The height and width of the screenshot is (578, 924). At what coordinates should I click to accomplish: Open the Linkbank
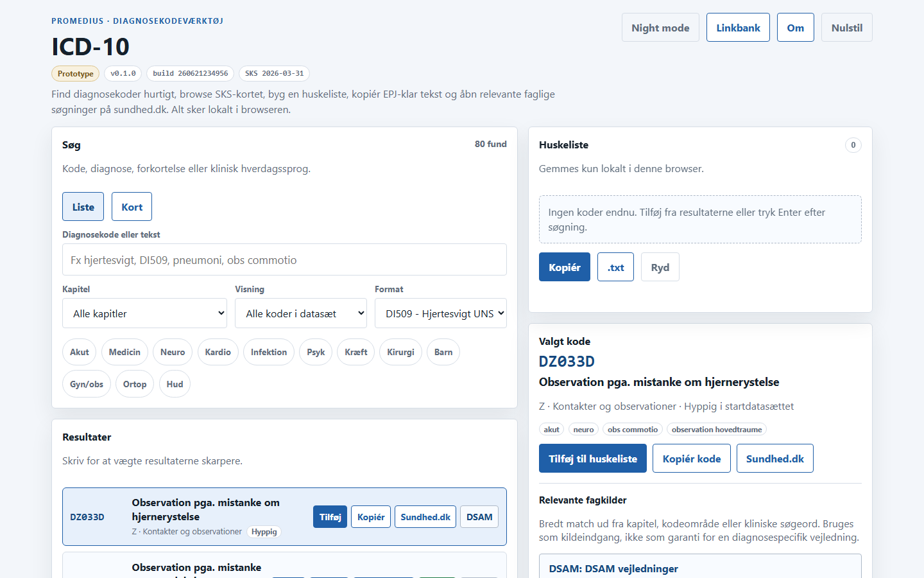[738, 28]
